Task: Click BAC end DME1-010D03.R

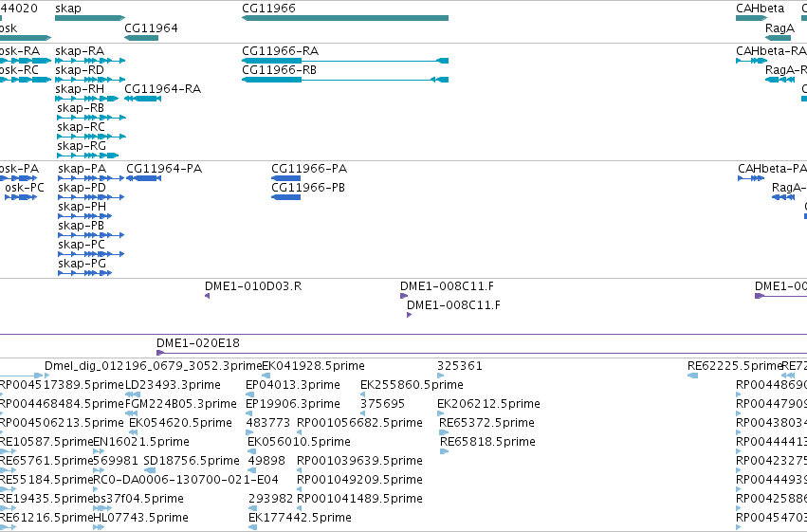Action: pos(207,296)
